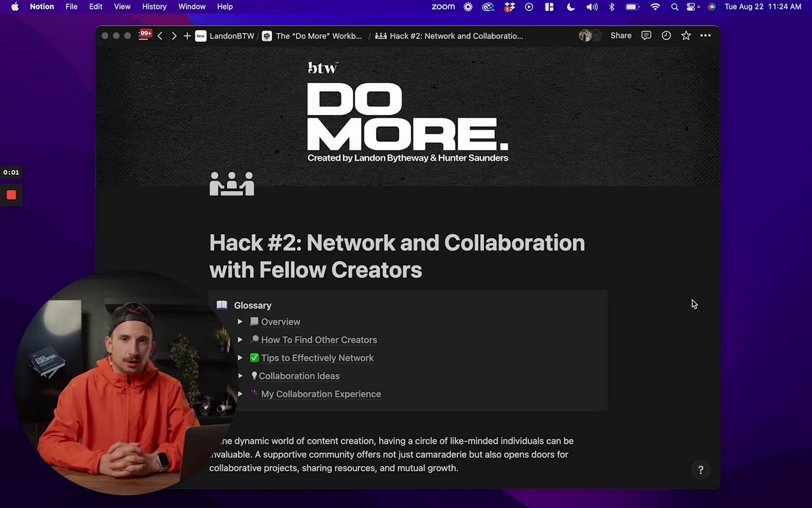Open the volume control in menu bar
The height and width of the screenshot is (508, 812).
(592, 6)
